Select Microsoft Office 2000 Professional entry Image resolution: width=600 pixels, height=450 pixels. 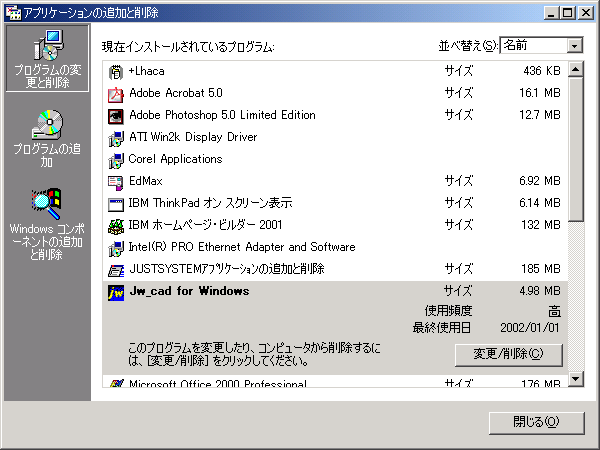click(x=335, y=382)
